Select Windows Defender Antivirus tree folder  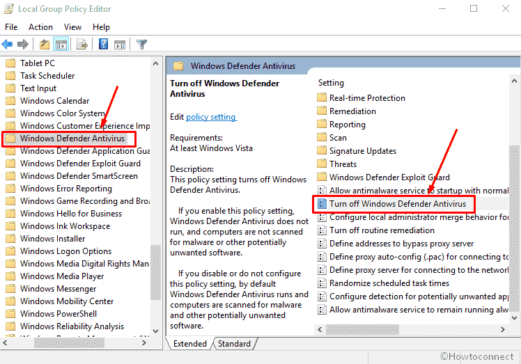point(65,138)
